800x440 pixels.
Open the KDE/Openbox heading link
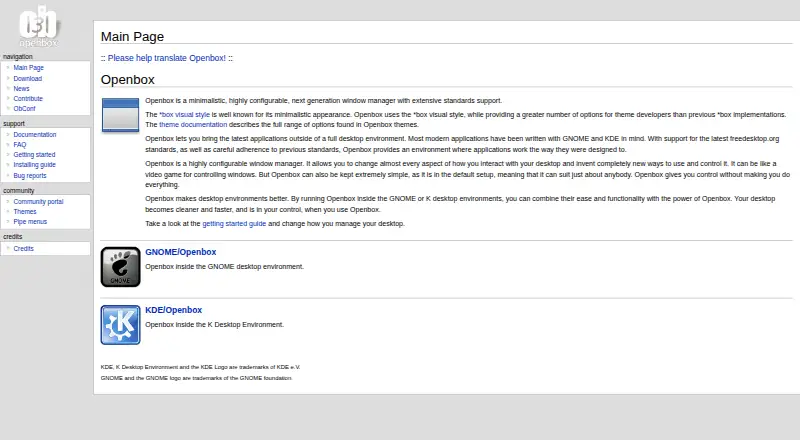click(173, 310)
